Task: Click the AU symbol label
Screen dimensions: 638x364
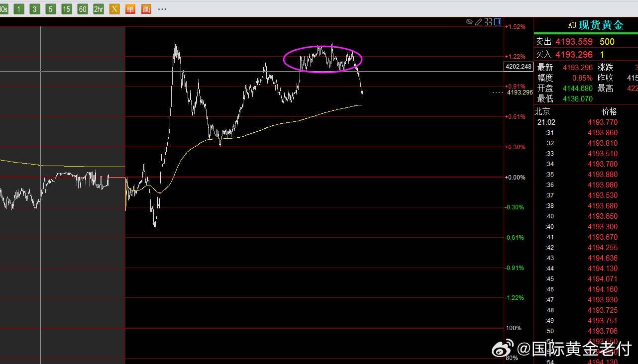Action: point(572,25)
